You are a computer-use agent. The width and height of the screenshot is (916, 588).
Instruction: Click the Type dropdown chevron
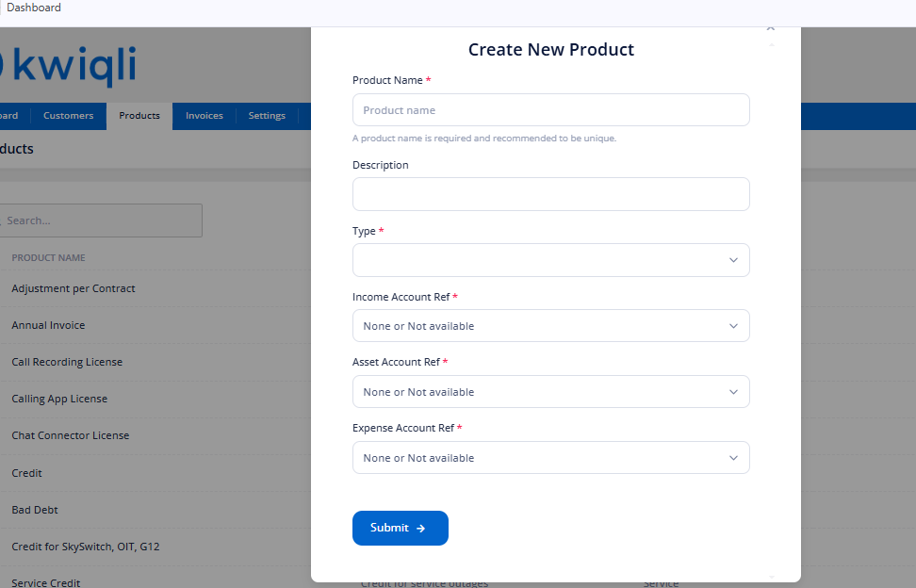[733, 260]
